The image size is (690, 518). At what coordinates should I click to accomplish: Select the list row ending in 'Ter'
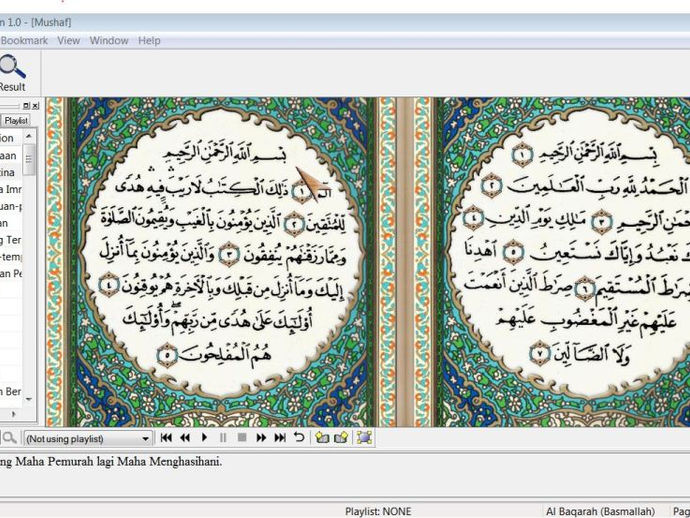click(x=11, y=240)
